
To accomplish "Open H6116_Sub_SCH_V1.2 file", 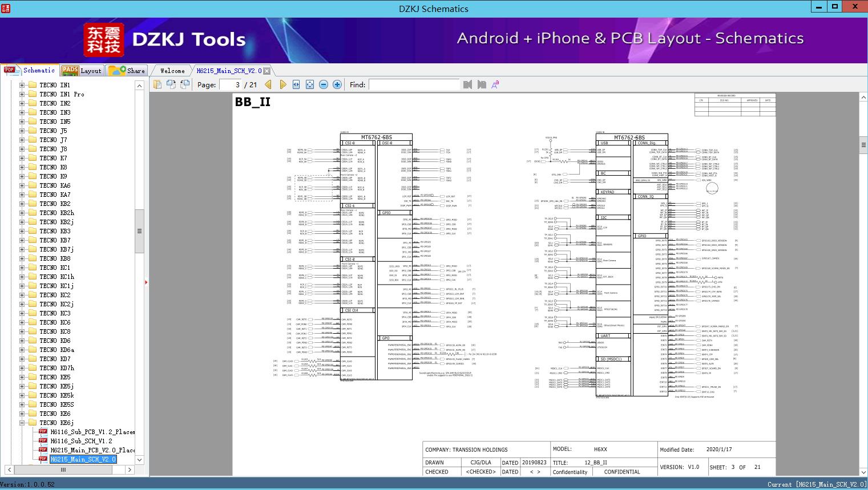I will (x=81, y=441).
